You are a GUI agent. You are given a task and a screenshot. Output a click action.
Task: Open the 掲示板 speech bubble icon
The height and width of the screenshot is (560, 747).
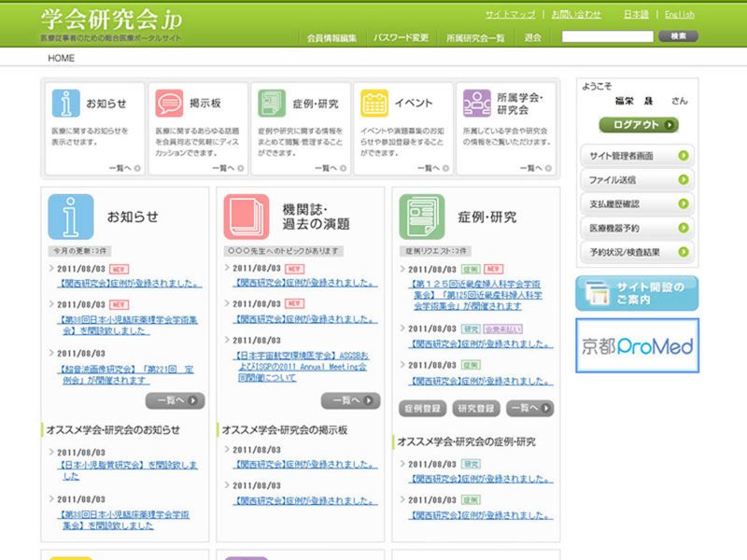(x=169, y=103)
